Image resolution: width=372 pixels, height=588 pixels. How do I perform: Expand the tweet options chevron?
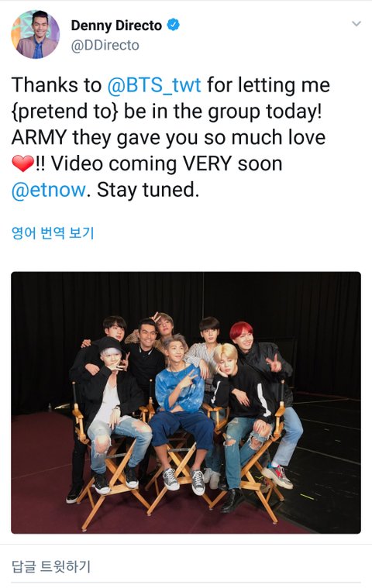356,23
